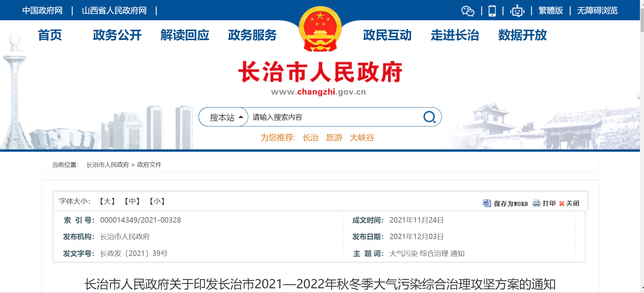644x293 pixels.
Task: Go to 走进长治 section
Action: click(x=455, y=35)
